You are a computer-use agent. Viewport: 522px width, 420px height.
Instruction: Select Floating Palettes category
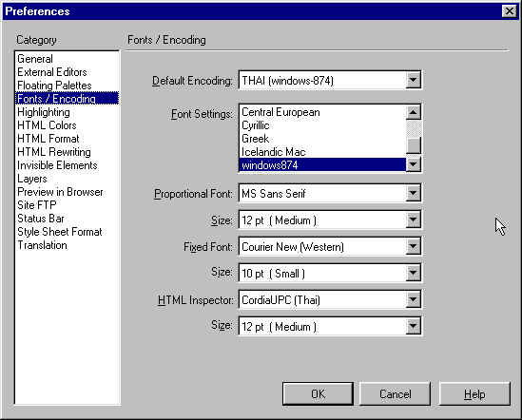67,86
